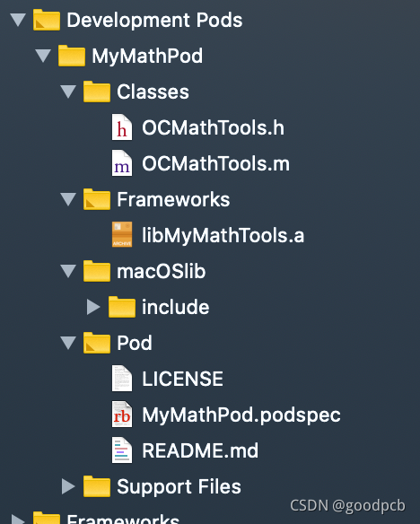The width and height of the screenshot is (420, 524).
Task: Collapse the Development Pods disclosure triangle
Action: coord(18,20)
